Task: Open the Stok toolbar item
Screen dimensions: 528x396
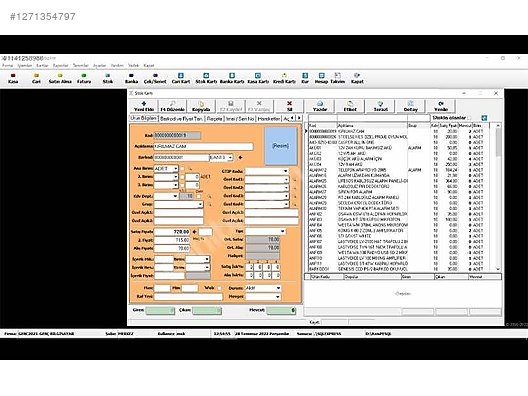Action: tap(108, 78)
